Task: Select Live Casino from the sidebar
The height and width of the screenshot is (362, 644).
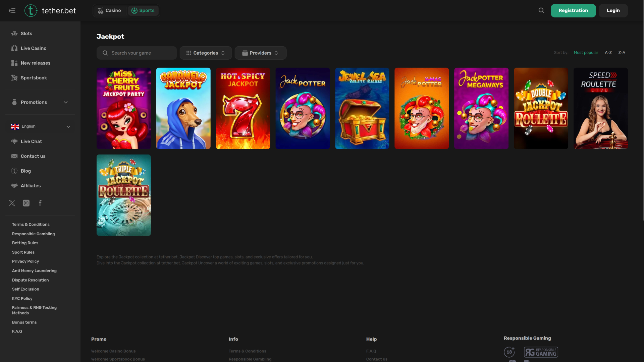Action: pyautogui.click(x=33, y=48)
